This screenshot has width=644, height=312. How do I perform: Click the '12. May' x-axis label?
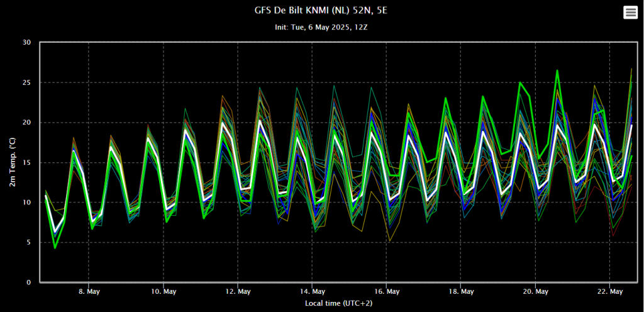pyautogui.click(x=238, y=291)
